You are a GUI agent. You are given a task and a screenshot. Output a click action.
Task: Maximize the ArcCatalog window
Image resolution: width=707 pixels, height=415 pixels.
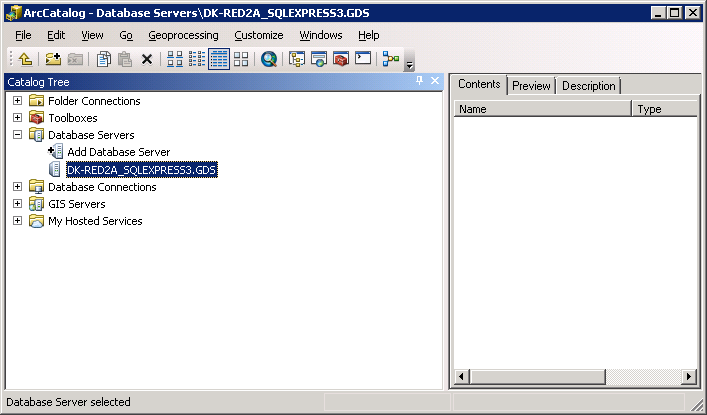(675, 13)
